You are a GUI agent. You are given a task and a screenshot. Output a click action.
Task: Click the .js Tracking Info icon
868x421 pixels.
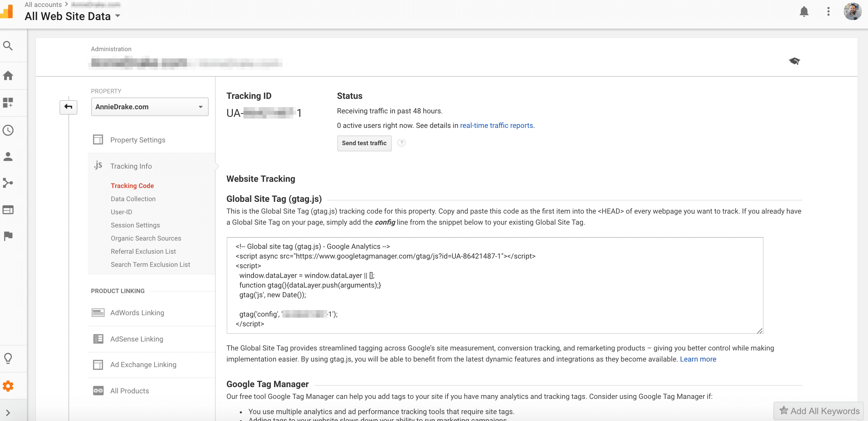[98, 165]
